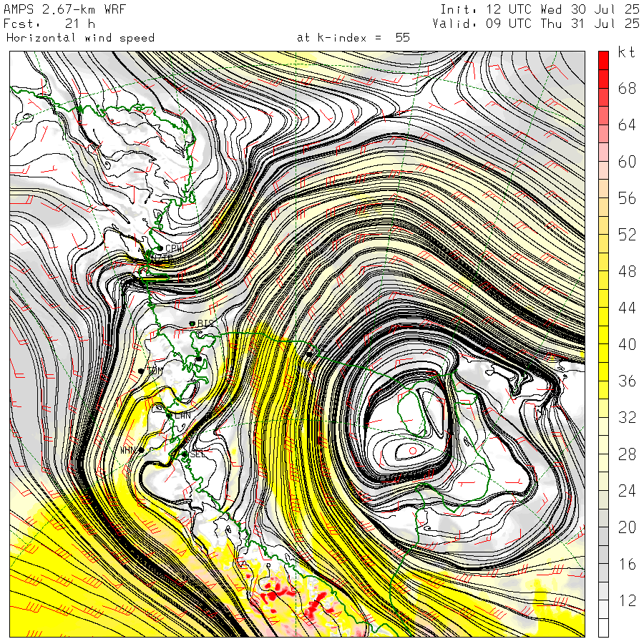Click the 40 value on the color scale
The image size is (644, 644).
tap(627, 344)
